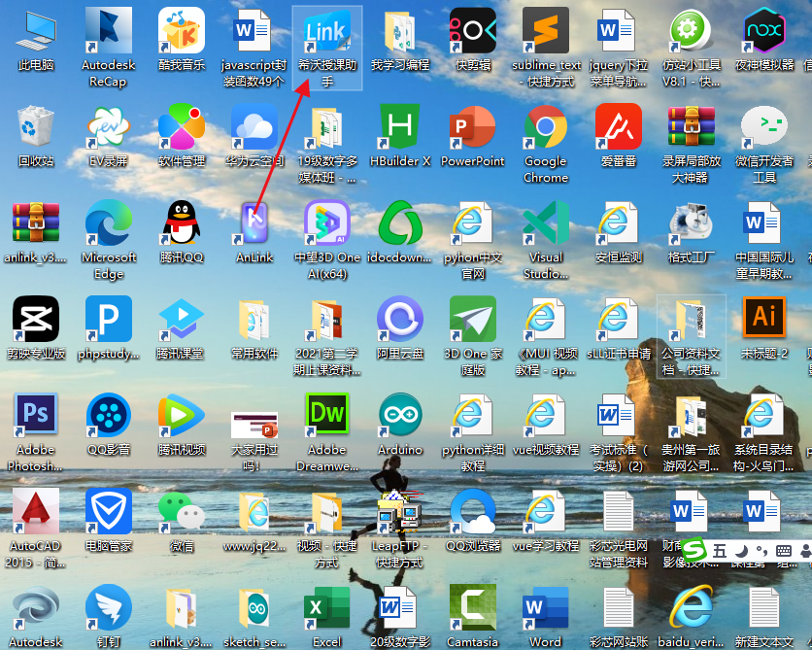Select the Word app shortcut

coord(545,607)
